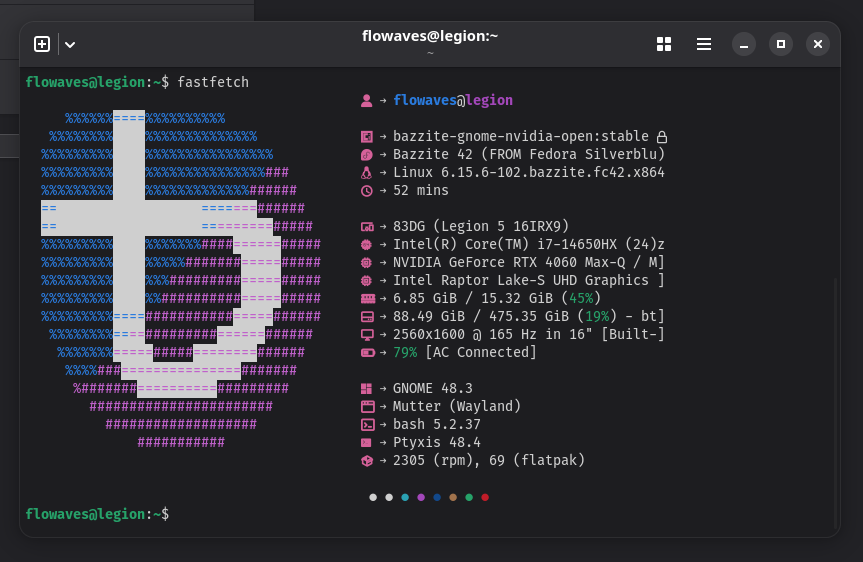Viewport: 863px width, 562px height.
Task: Open the Ptyxis hamburger menu
Action: 704,44
